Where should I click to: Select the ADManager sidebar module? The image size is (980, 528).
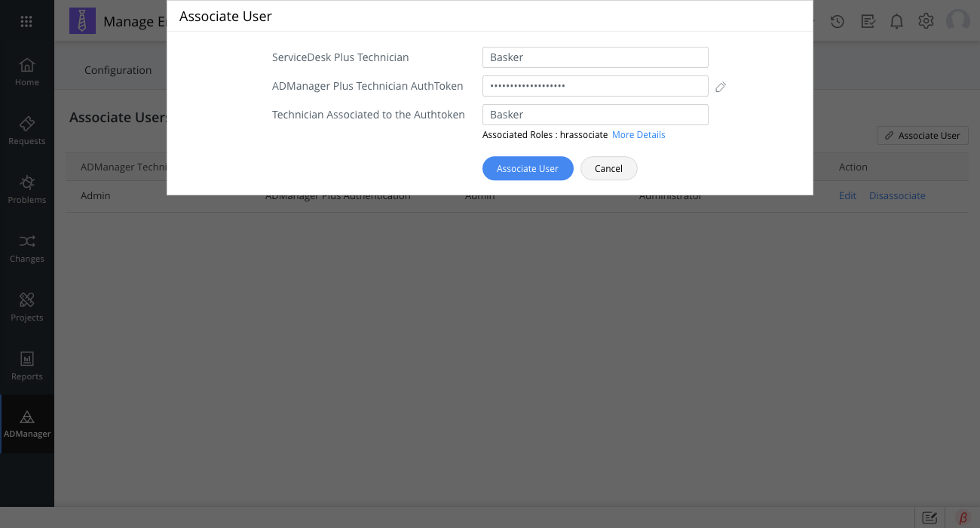[x=26, y=423]
